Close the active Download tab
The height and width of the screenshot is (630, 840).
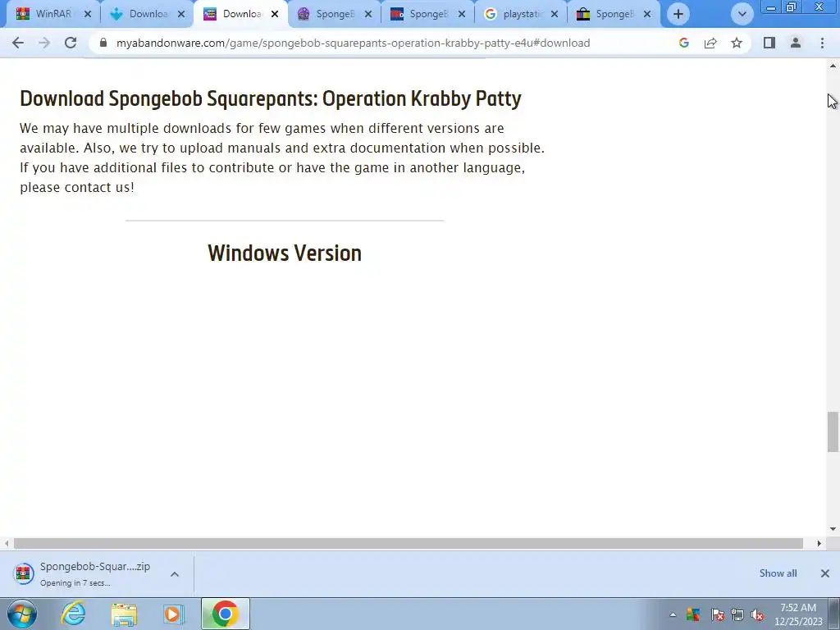point(275,14)
